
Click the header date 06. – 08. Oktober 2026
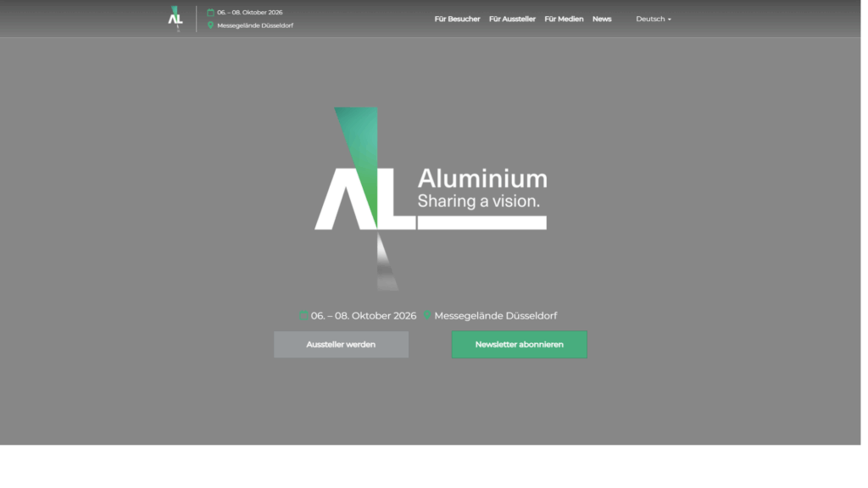250,13
